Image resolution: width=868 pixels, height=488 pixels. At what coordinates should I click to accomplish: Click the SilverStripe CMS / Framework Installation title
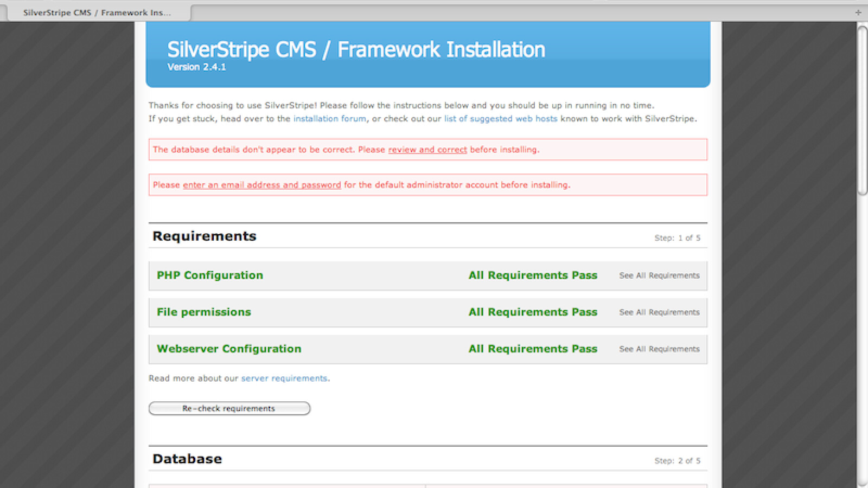[356, 50]
